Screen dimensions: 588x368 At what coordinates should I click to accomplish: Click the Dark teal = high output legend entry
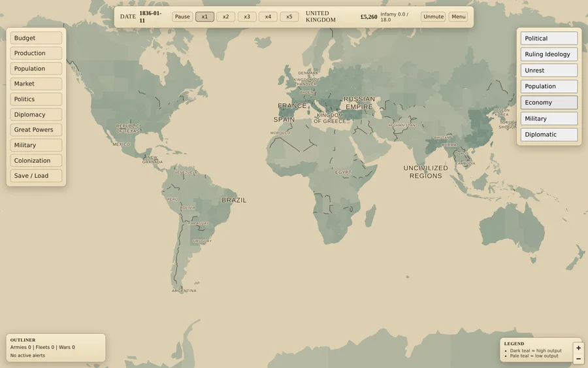point(536,351)
